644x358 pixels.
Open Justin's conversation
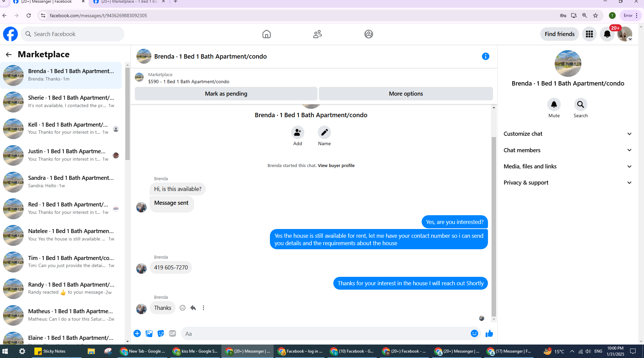pyautogui.click(x=61, y=155)
